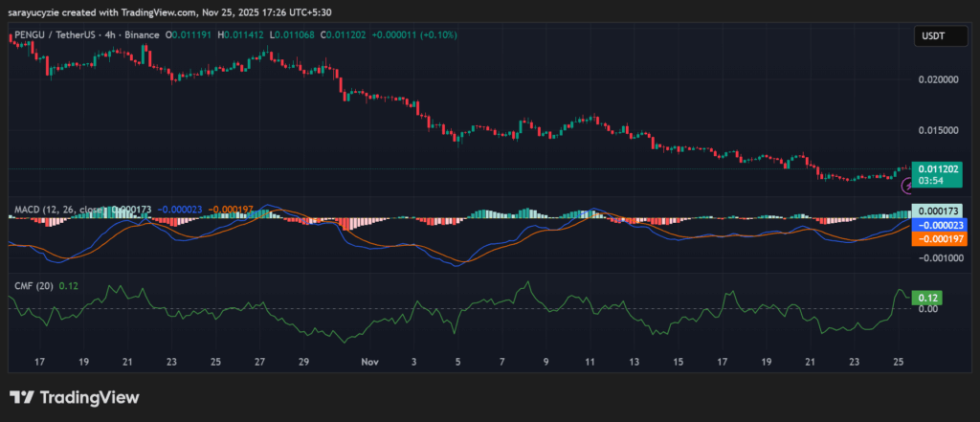Viewport: 980px width, 422px height.
Task: Select the CMF (20) indicator label
Action: tap(31, 285)
